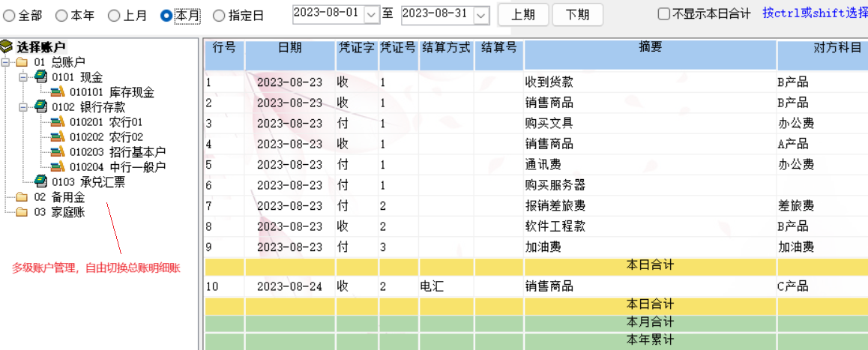Viewport: 868px width, 350px height.
Task: Collapse the 0102 银行存款 tree node
Action: point(22,106)
